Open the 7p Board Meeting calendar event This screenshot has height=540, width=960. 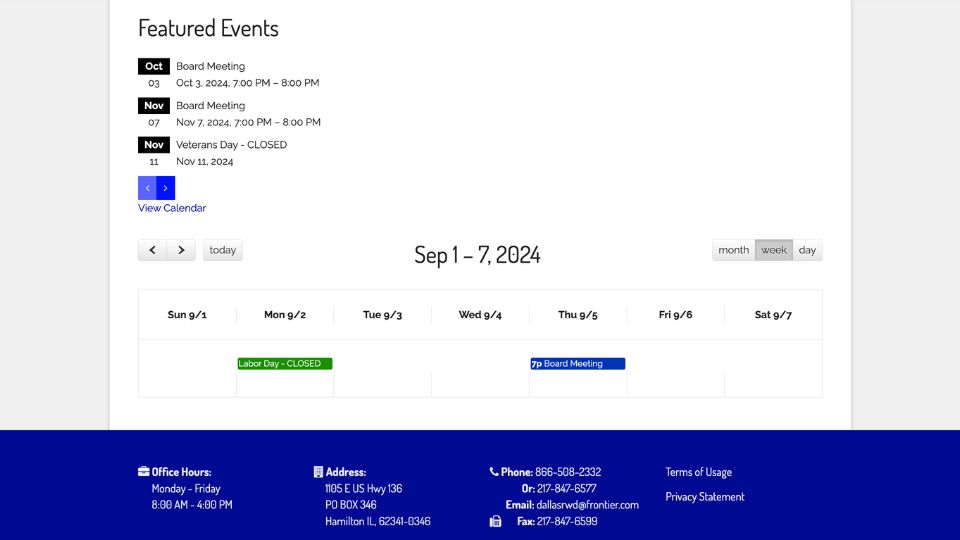(x=577, y=364)
